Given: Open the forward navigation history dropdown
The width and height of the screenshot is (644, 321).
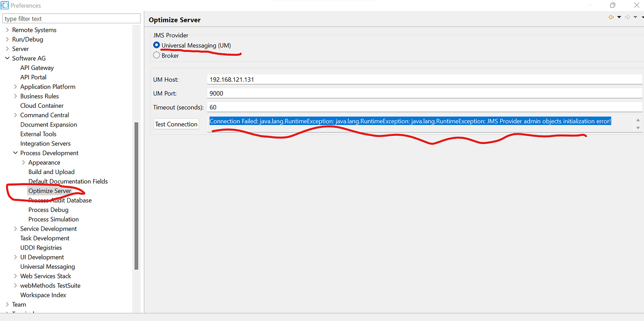Looking at the screenshot, I should (635, 17).
